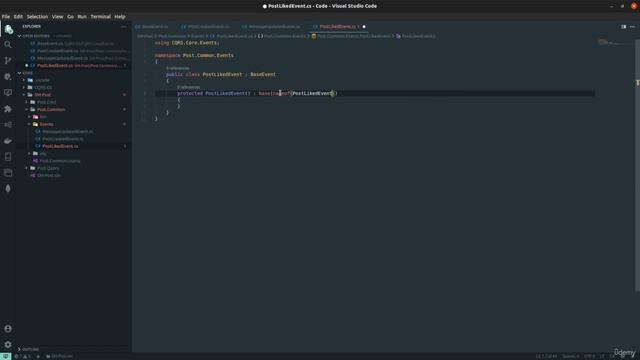
Task: Click 'CQRS.Core.Events' in the using statement
Action: coord(194,43)
